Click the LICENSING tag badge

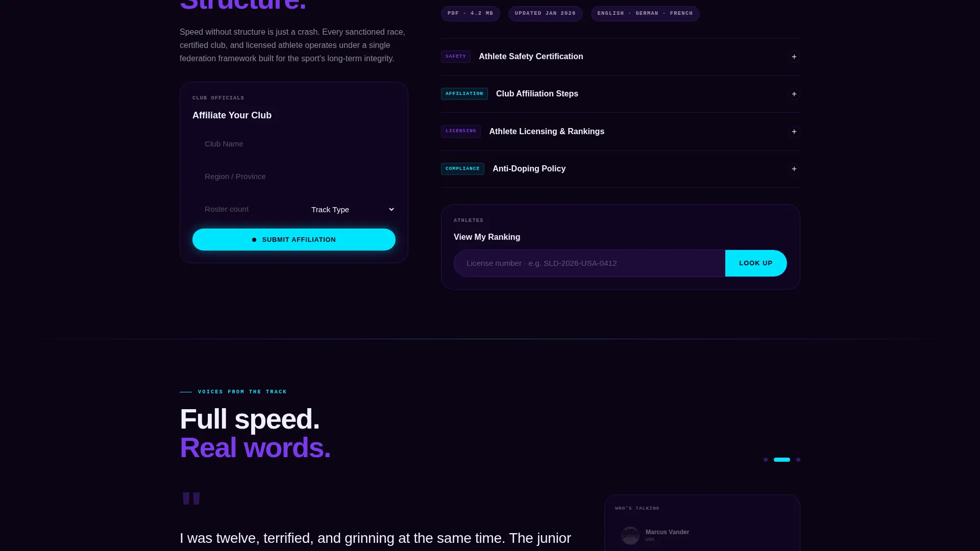tap(461, 131)
